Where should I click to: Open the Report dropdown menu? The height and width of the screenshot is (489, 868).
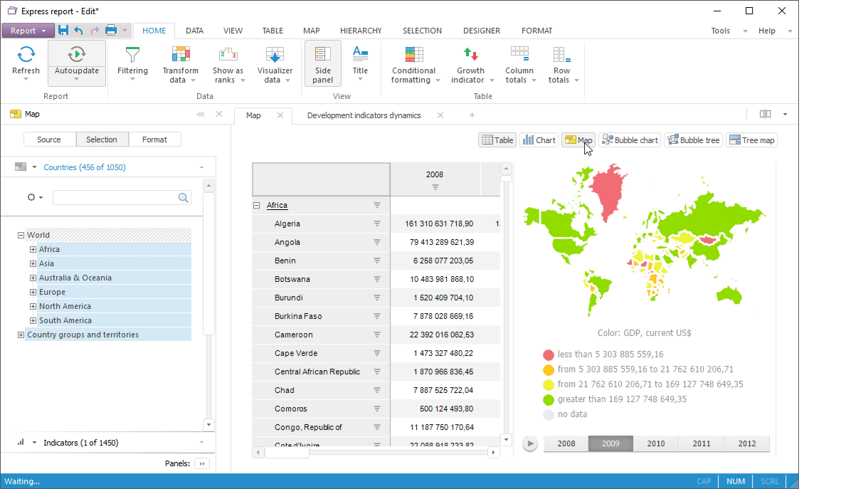click(28, 31)
